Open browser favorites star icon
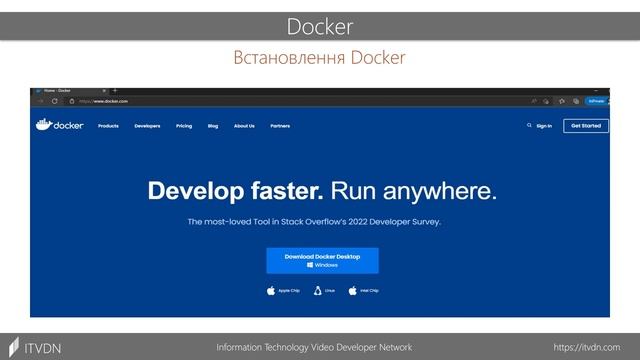 click(x=562, y=101)
